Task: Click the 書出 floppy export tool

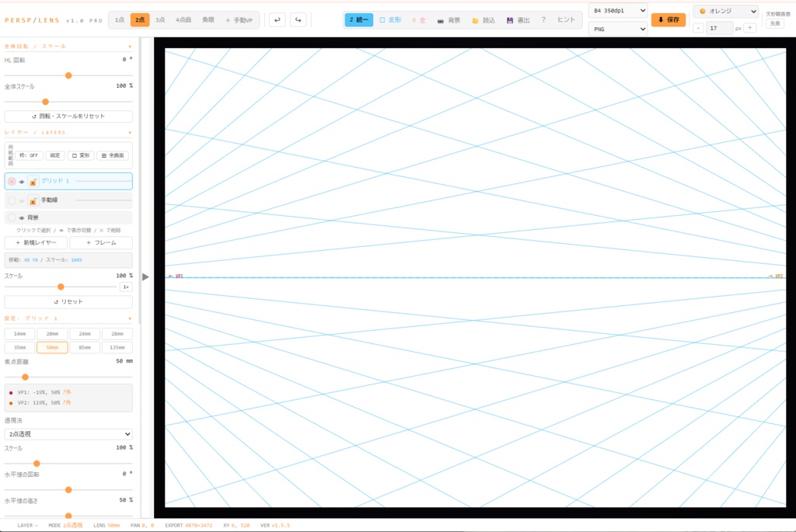Action: [518, 20]
